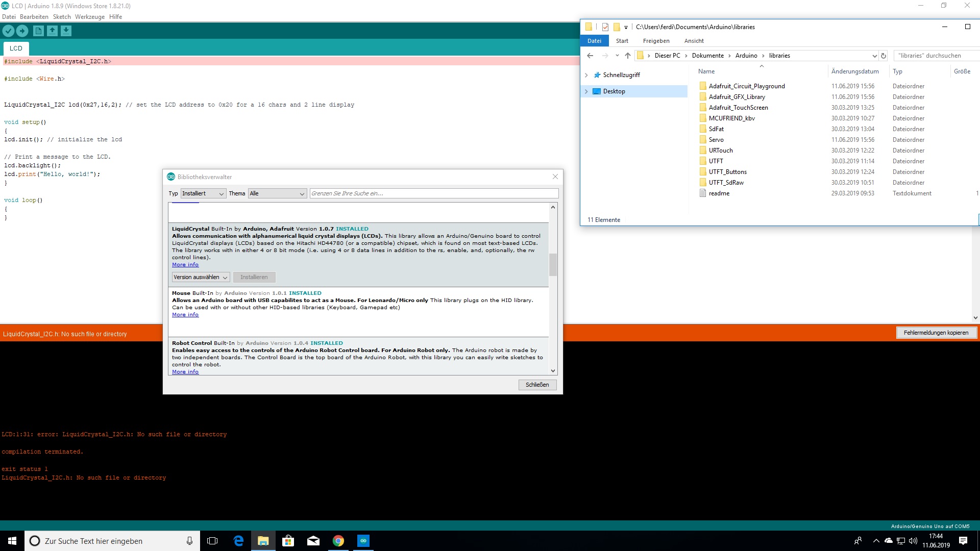Open File Explorer from the taskbar
Screen dimensions: 980x551
(263, 541)
